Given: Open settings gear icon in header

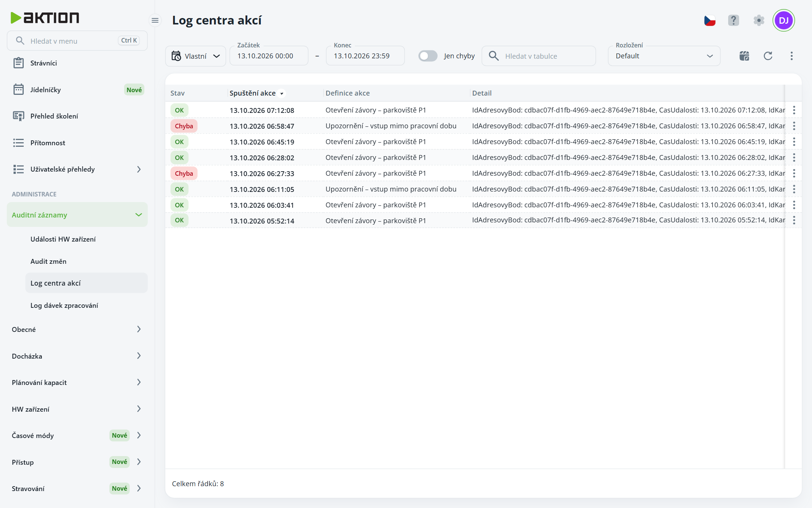Looking at the screenshot, I should pos(759,20).
